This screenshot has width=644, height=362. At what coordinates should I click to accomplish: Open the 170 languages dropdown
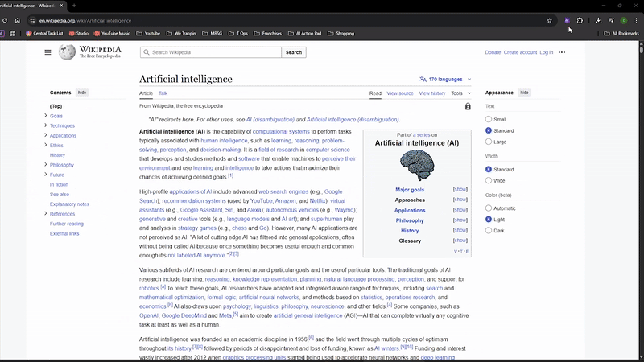tap(445, 80)
